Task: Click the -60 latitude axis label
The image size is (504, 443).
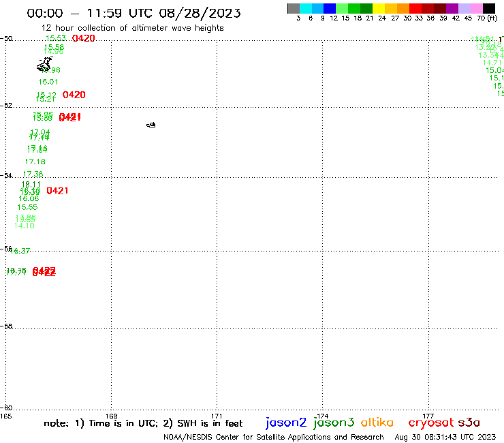Action: [x=6, y=408]
